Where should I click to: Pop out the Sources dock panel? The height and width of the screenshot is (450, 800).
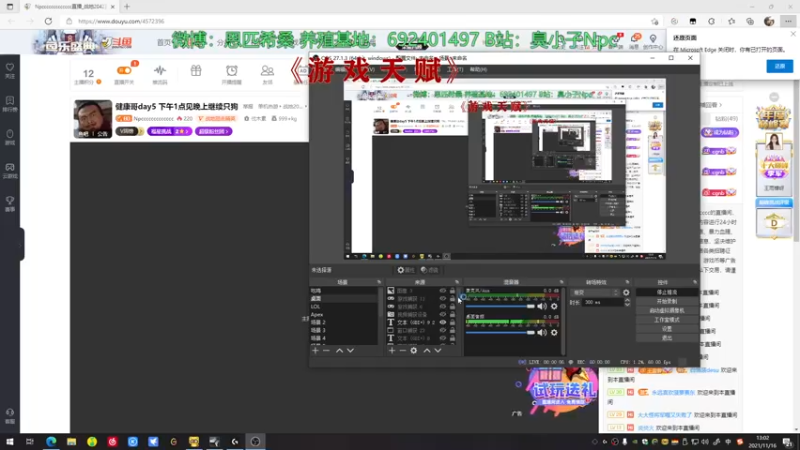click(457, 282)
